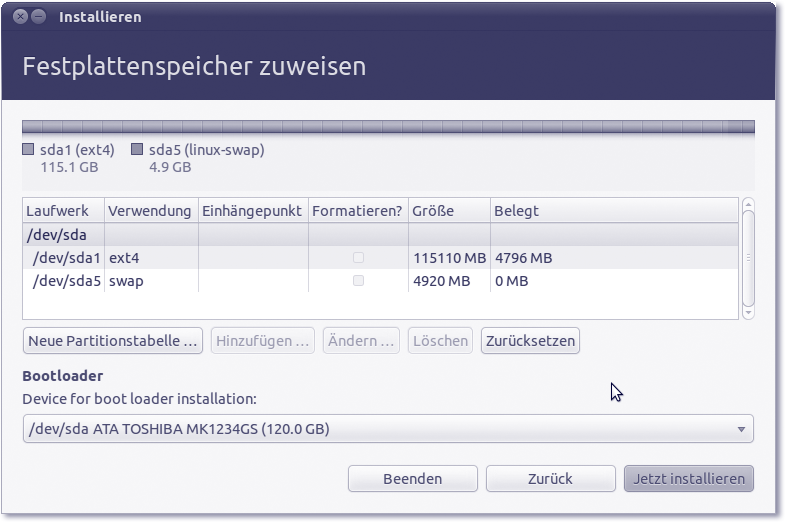Toggle the Formatieren checkbox for /dev/sda1
The image size is (785, 522).
click(x=358, y=258)
